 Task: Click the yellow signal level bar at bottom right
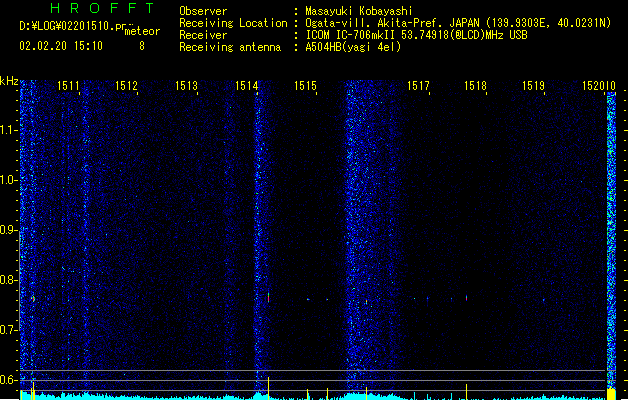click(x=611, y=394)
